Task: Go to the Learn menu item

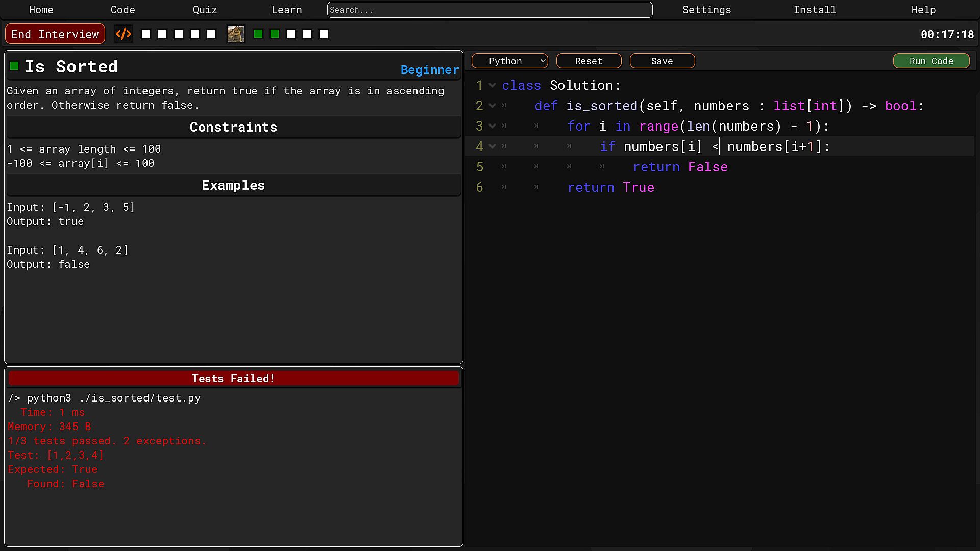Action: pos(286,10)
